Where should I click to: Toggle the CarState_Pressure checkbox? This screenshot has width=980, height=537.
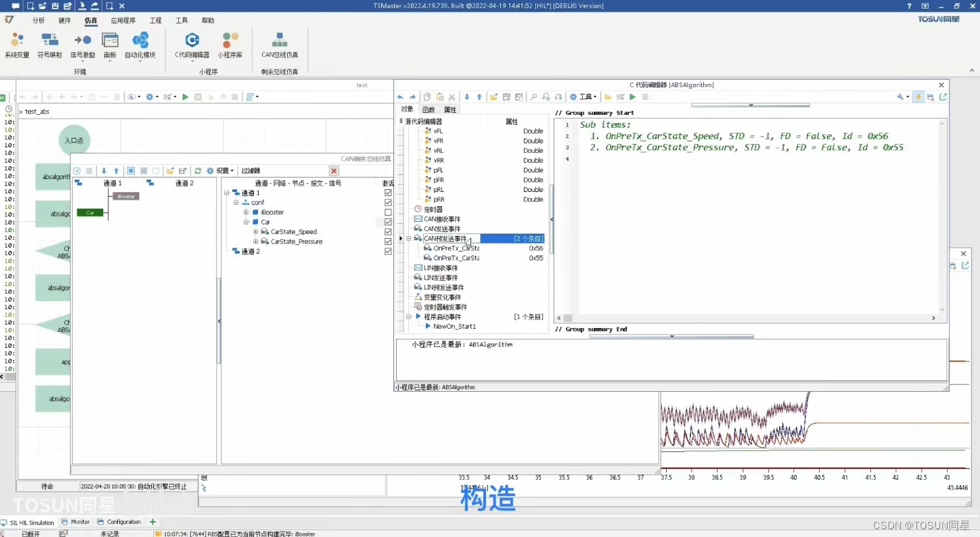point(388,241)
